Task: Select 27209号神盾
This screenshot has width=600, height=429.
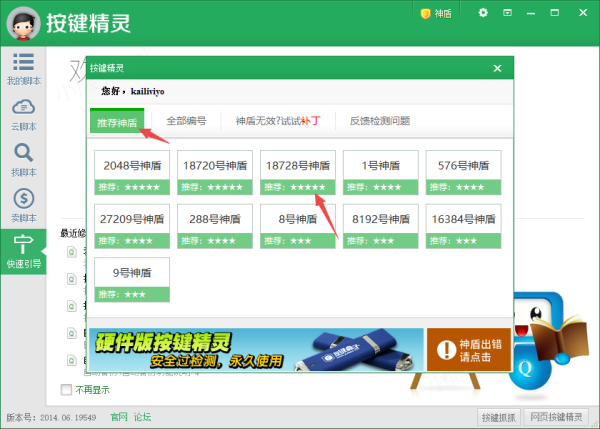Action: pos(132,226)
